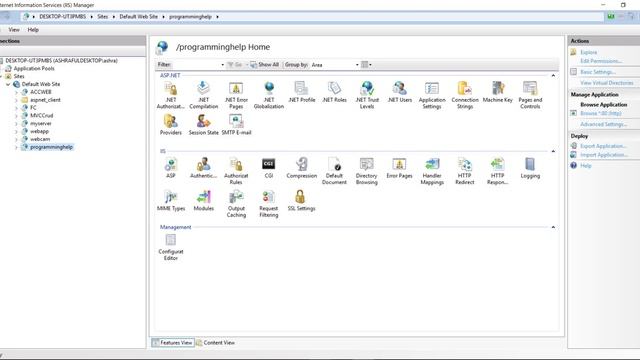Select aspnet_client folder in tree
This screenshot has height=360, width=640.
[45, 100]
